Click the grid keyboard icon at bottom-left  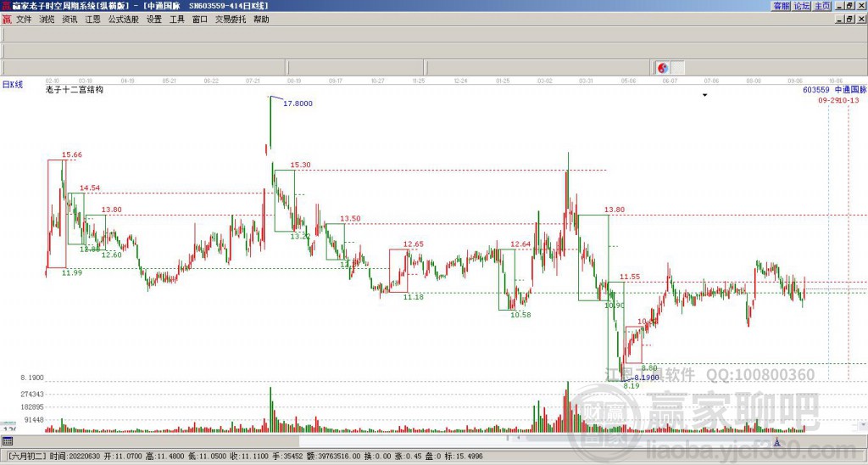point(7,441)
